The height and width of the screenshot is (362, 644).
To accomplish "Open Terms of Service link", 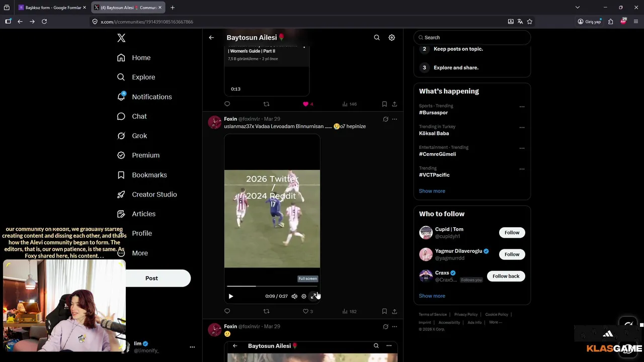I will (x=433, y=315).
